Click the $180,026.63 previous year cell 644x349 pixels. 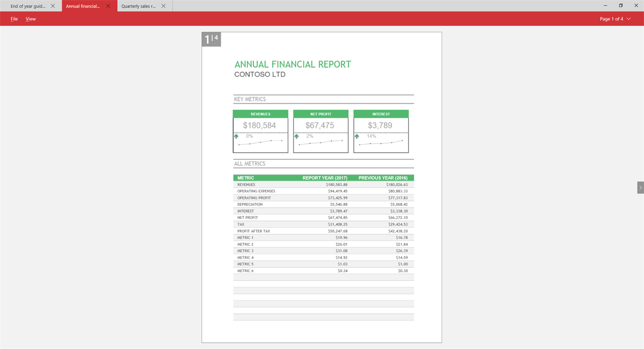coord(397,185)
